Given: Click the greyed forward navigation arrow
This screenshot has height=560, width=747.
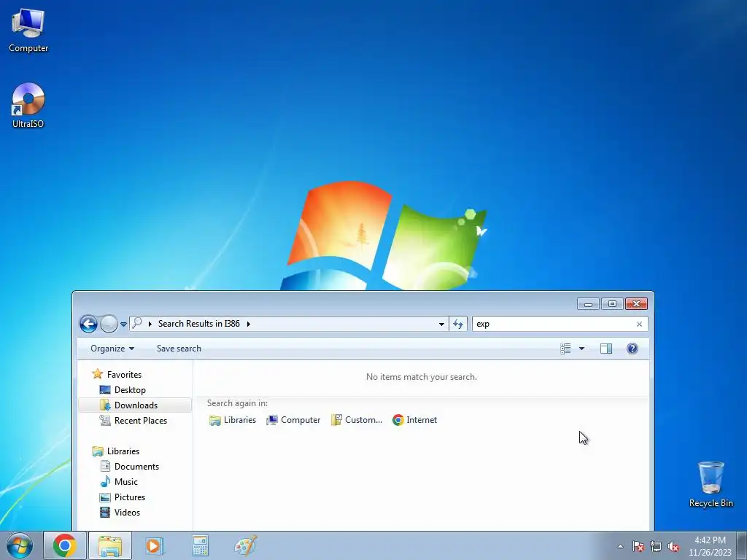Looking at the screenshot, I should click(x=109, y=324).
